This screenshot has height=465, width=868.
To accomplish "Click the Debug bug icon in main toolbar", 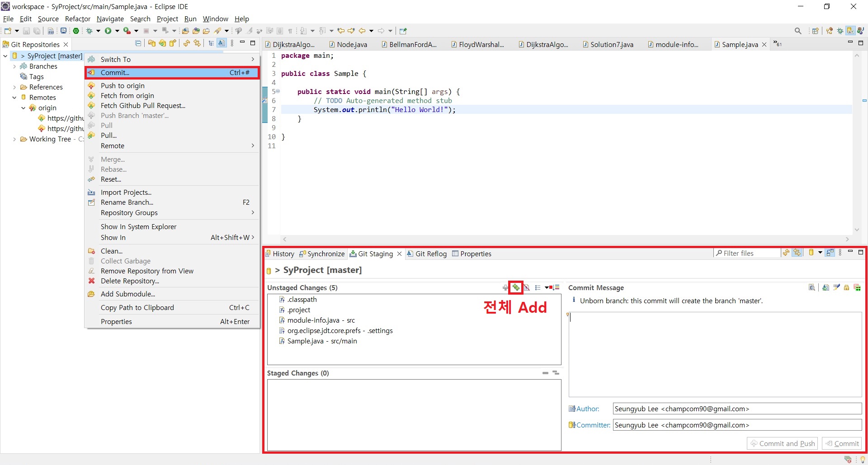I will click(90, 31).
